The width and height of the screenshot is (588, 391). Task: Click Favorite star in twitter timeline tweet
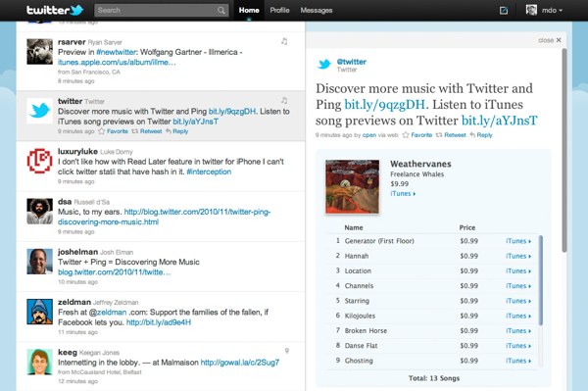tap(114, 131)
